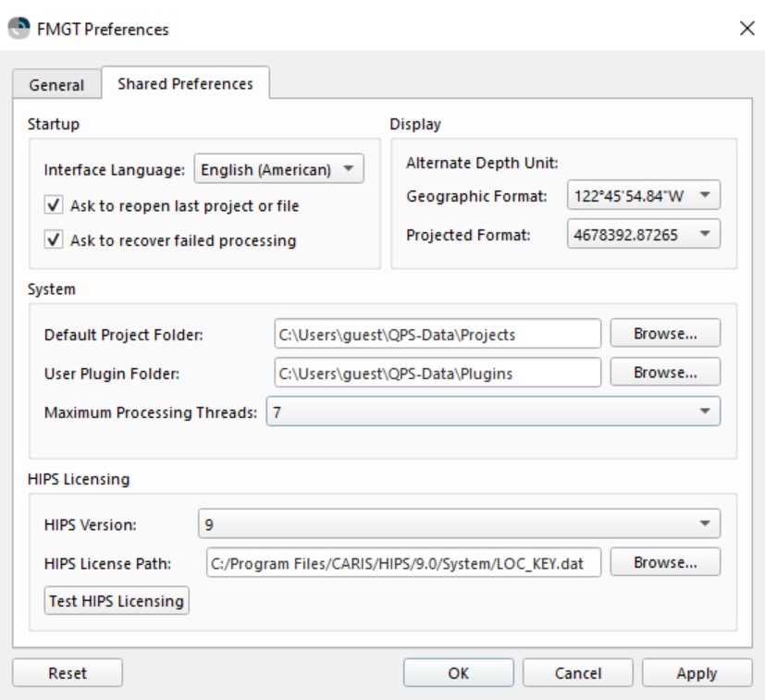Image resolution: width=765 pixels, height=700 pixels.
Task: Open the Projected Format dropdown
Action: coord(643,236)
